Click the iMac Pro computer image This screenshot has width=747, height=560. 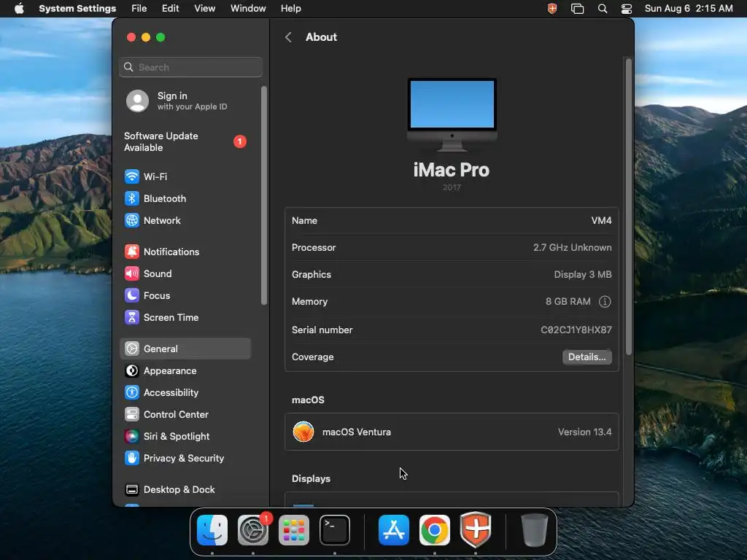tap(452, 114)
